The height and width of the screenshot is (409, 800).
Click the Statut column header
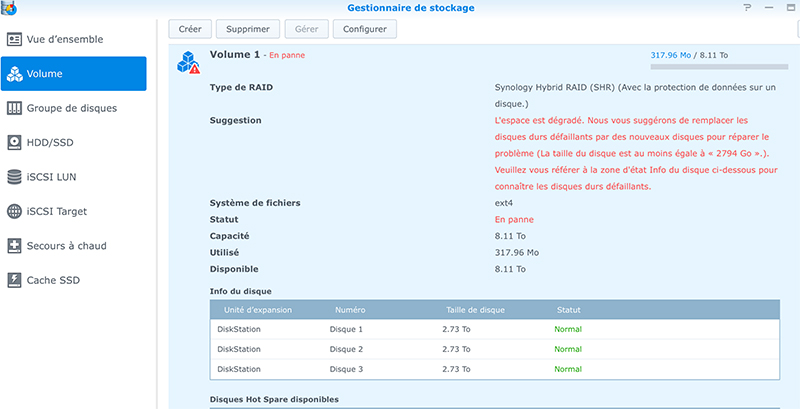[568, 310]
